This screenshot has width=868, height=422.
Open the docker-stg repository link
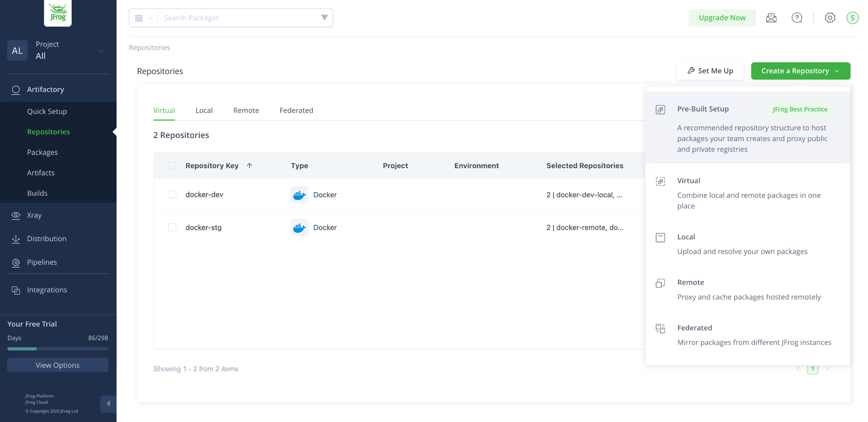click(203, 228)
